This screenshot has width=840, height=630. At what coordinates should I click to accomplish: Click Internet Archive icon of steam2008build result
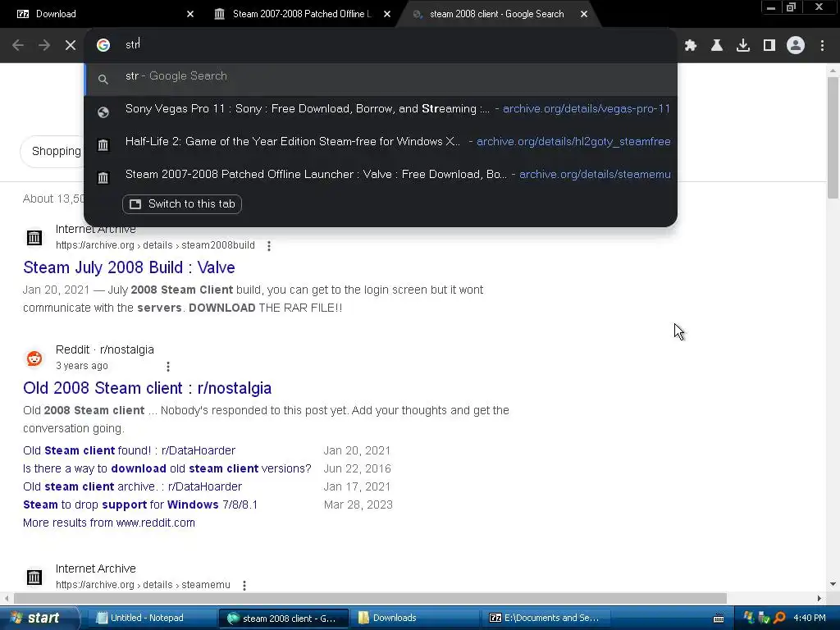point(34,237)
